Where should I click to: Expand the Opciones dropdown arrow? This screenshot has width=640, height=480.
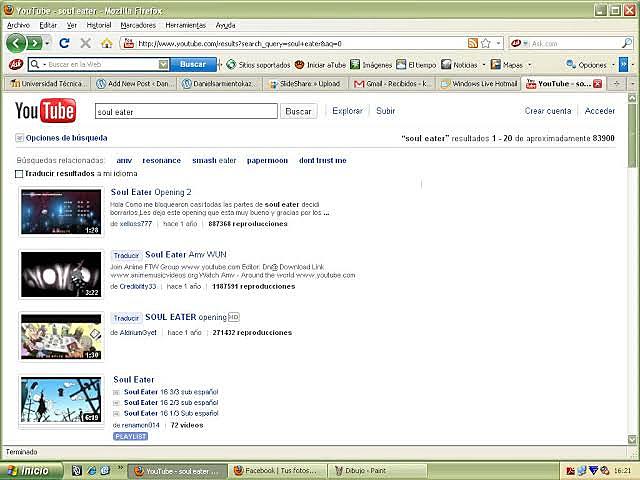(613, 64)
